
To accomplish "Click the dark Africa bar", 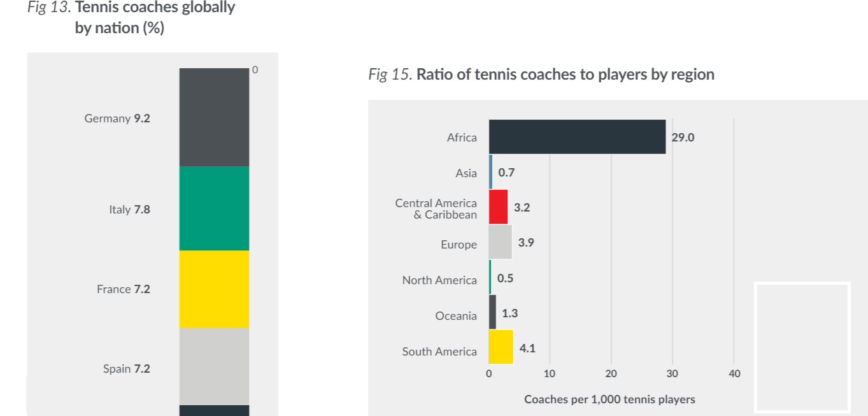I will click(x=577, y=136).
